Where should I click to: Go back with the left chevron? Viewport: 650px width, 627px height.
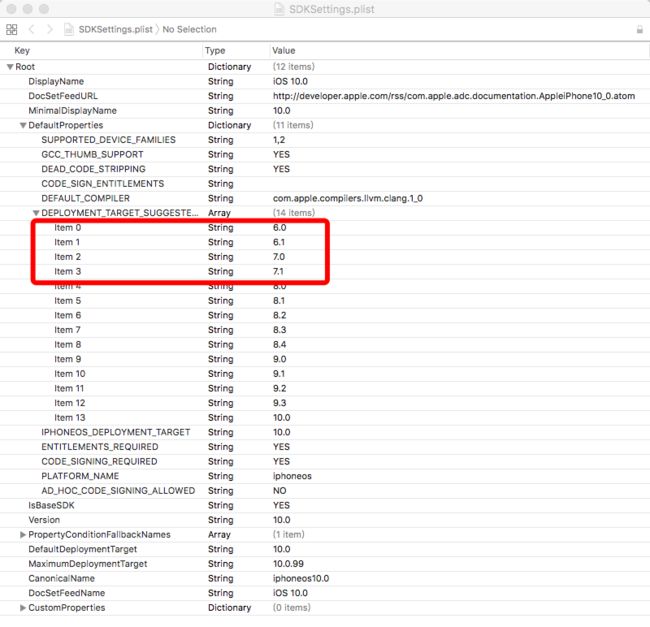click(x=32, y=29)
